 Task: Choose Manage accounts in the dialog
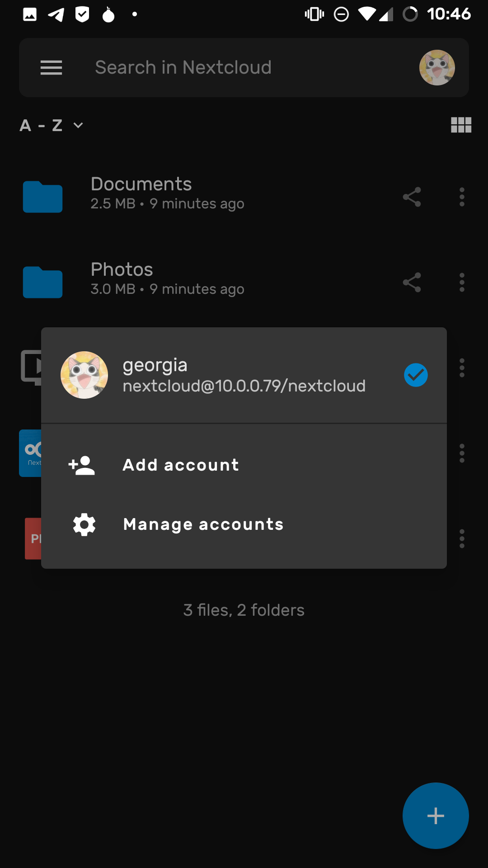coord(203,524)
